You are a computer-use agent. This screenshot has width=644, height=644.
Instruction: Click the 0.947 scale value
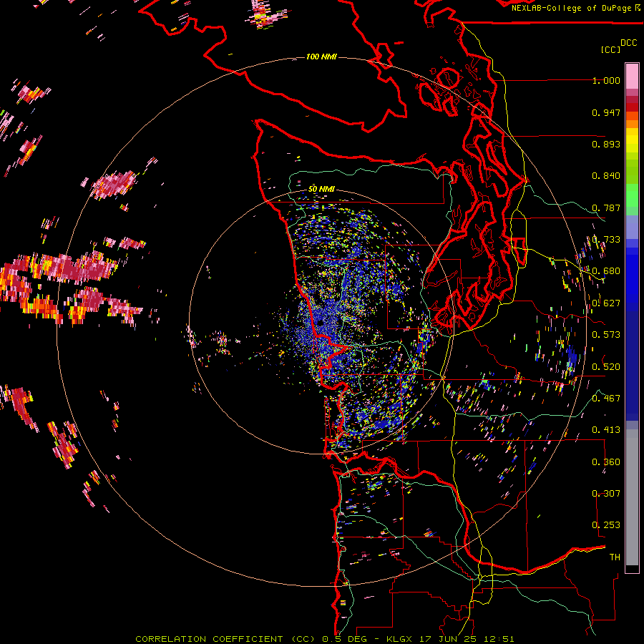tap(606, 112)
